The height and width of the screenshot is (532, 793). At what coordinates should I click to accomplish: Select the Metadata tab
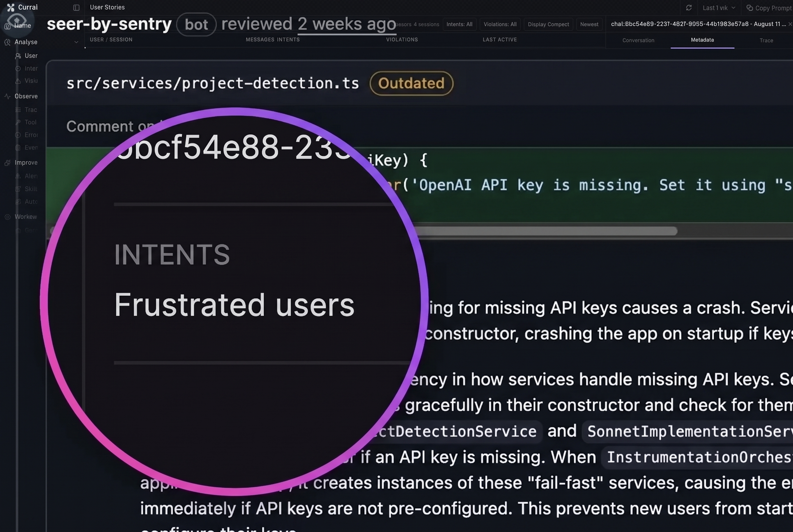coord(702,40)
